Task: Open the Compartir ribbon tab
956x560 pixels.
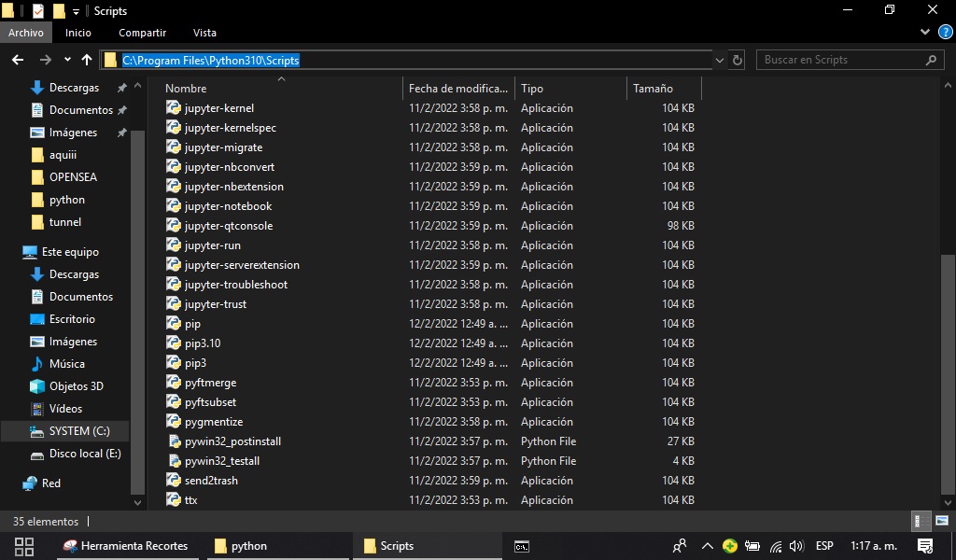Action: [142, 33]
